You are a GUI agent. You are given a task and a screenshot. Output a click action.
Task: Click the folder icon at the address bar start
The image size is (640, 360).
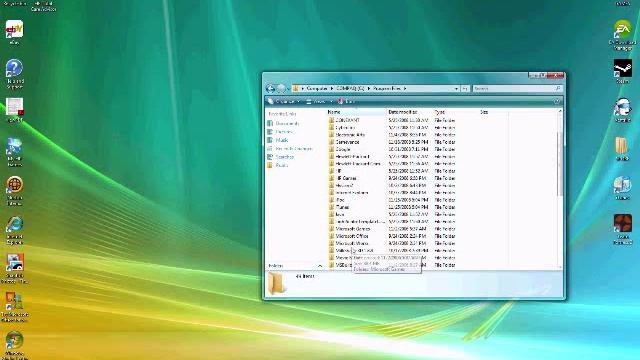(x=296, y=88)
